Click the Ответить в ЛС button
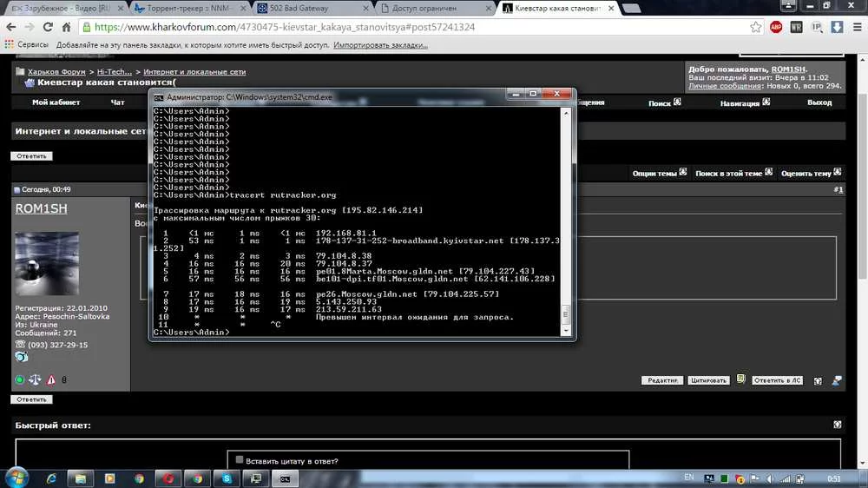868x488 pixels. (777, 380)
